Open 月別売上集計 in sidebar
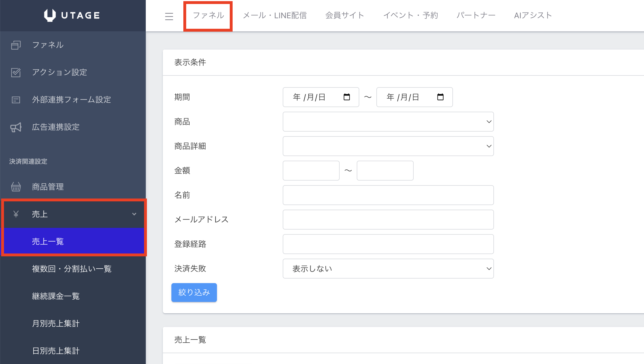644x364 pixels. [56, 324]
